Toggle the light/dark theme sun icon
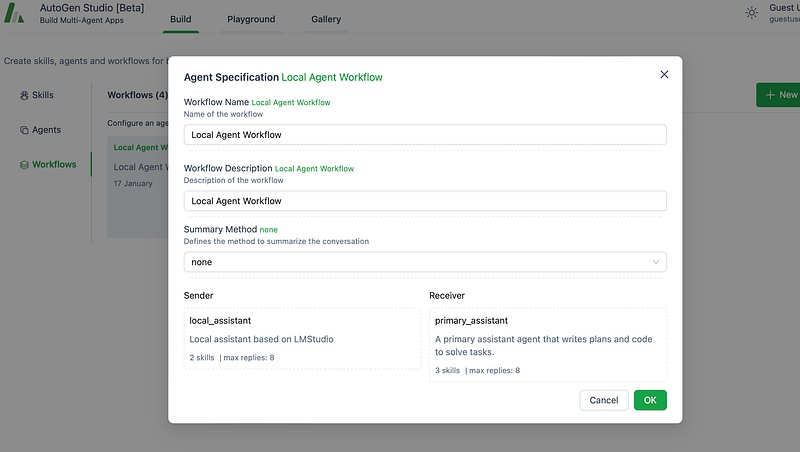This screenshot has width=800, height=452. [x=752, y=13]
